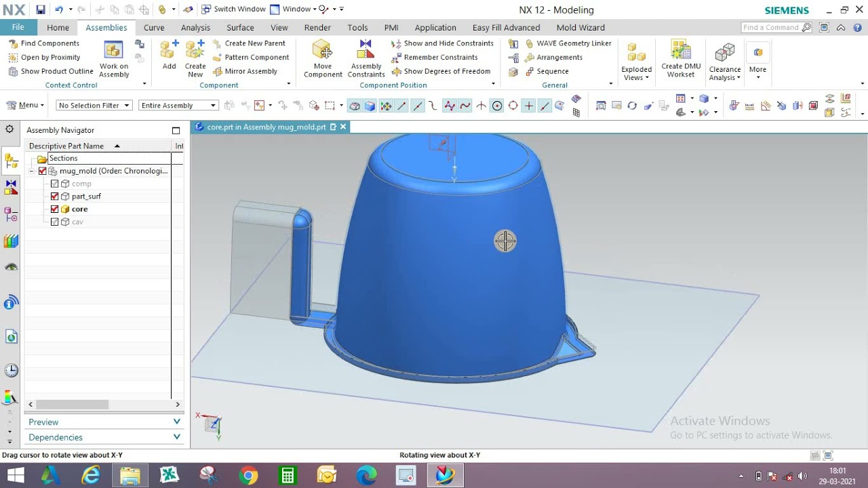Open Google Chrome from the taskbar
This screenshot has width=868, height=488.
click(248, 476)
